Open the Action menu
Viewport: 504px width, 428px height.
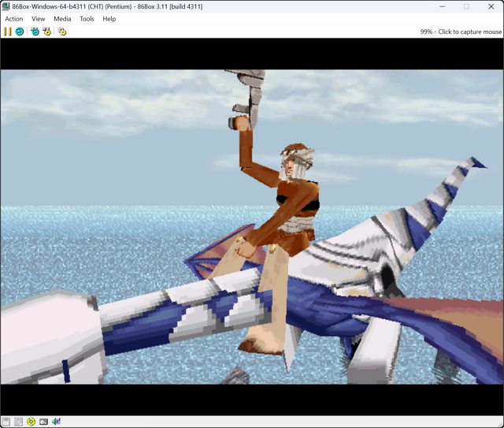coord(14,19)
